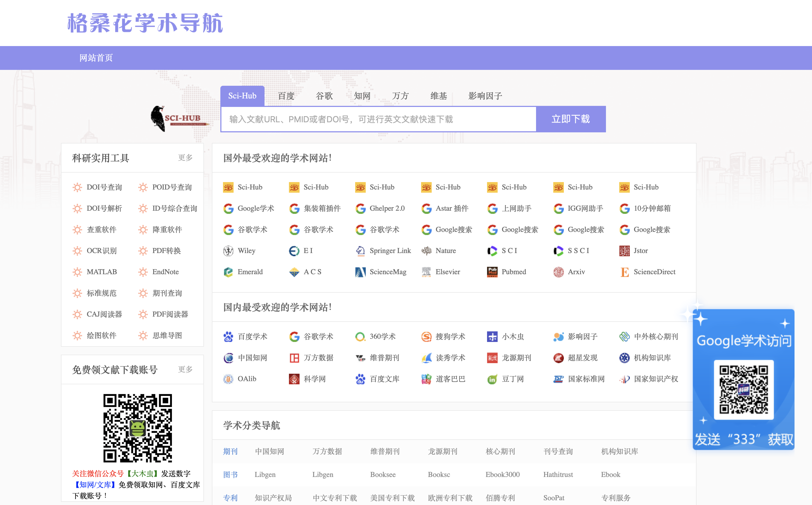Image resolution: width=812 pixels, height=505 pixels.
Task: Click the 360学术 icon
Action: [360, 337]
